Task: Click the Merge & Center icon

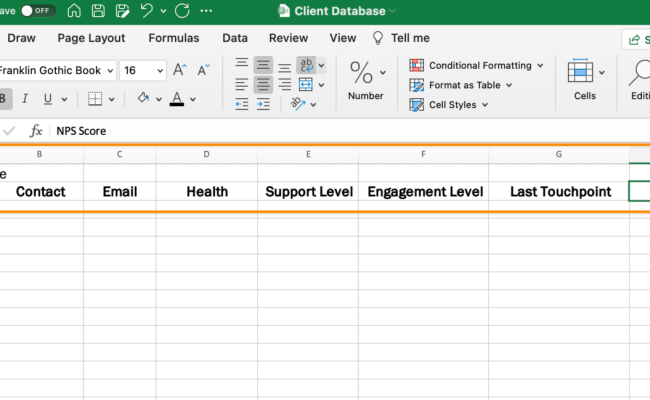Action: 306,85
